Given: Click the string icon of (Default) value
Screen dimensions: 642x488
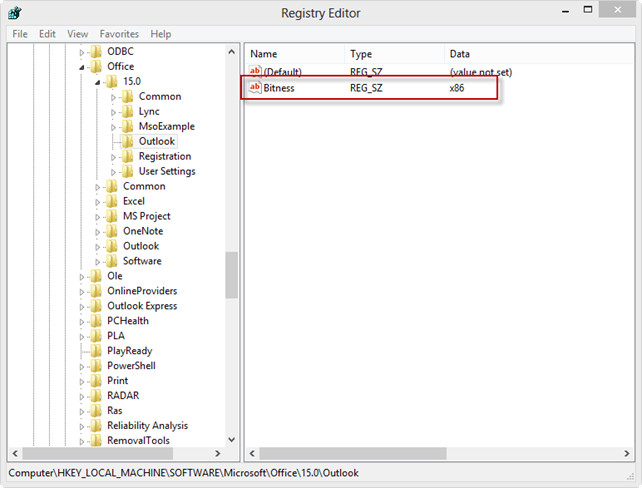Looking at the screenshot, I should tap(255, 71).
